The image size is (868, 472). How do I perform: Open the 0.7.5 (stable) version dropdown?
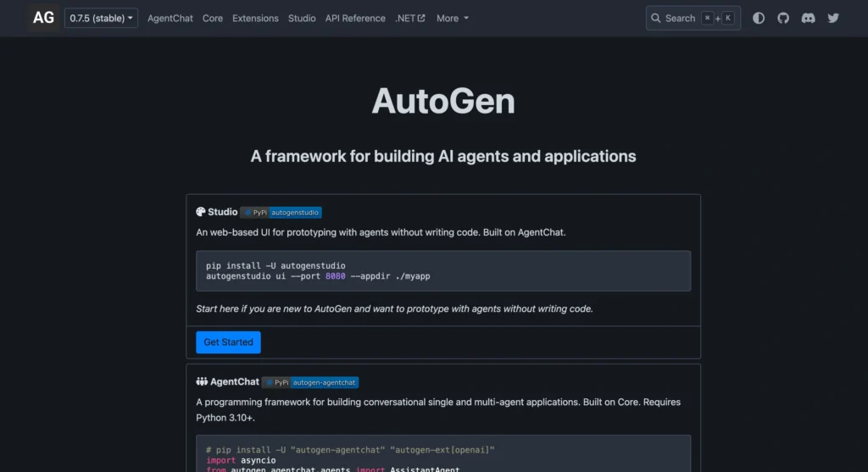101,19
